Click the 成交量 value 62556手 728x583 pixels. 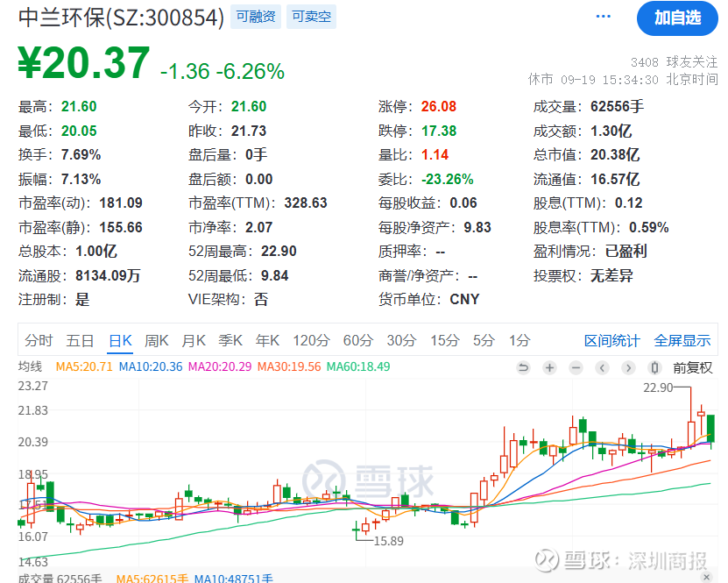[617, 106]
